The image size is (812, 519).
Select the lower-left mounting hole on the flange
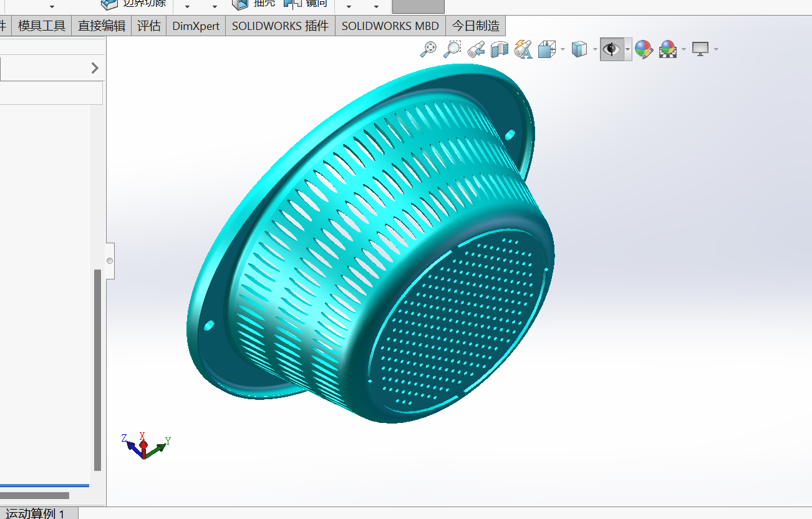point(209,326)
